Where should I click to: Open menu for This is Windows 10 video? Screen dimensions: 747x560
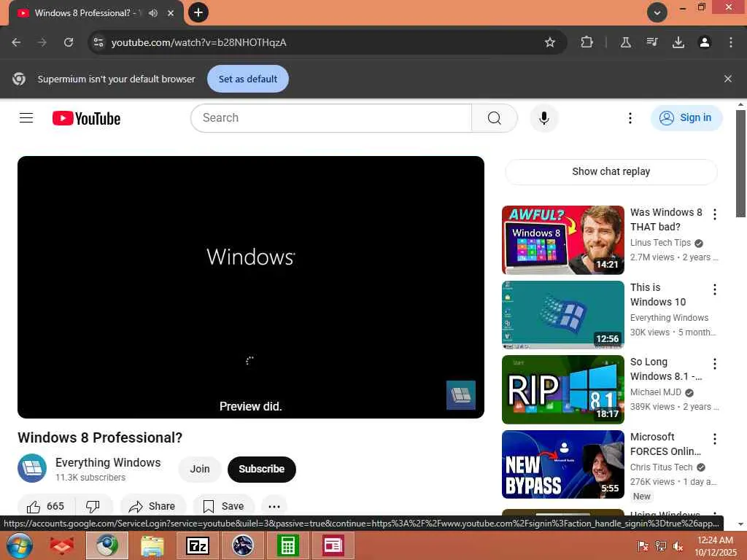715,289
